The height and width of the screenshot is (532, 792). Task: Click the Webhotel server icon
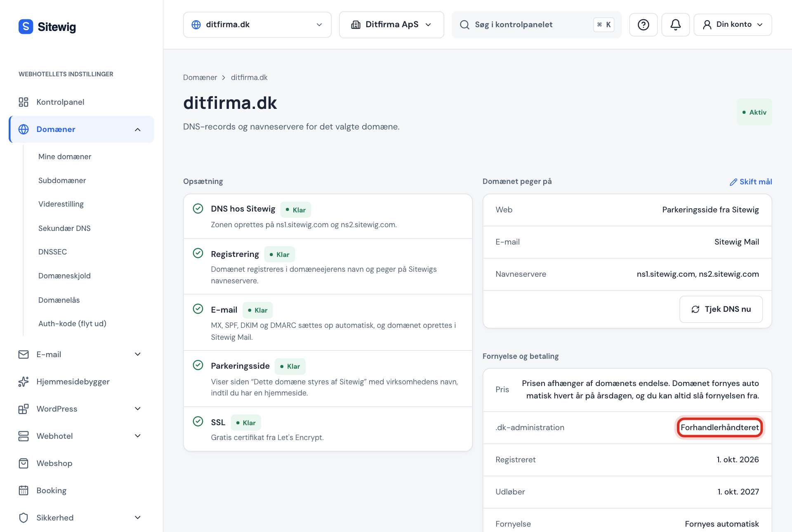coord(24,436)
